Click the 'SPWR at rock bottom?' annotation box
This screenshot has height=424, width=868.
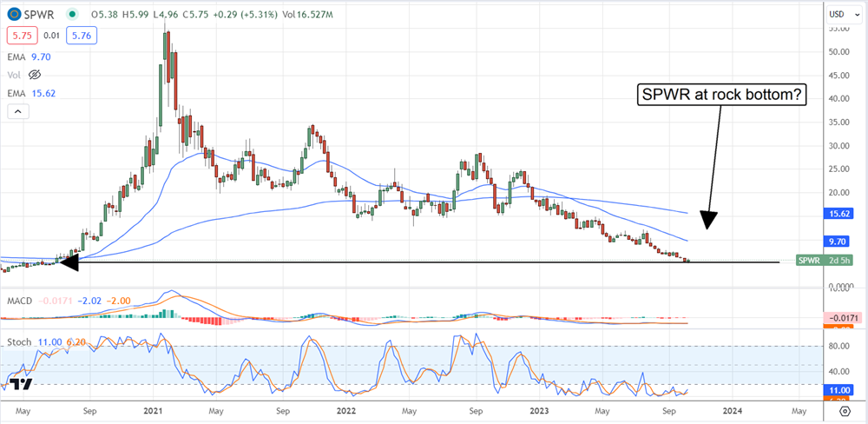tap(723, 96)
